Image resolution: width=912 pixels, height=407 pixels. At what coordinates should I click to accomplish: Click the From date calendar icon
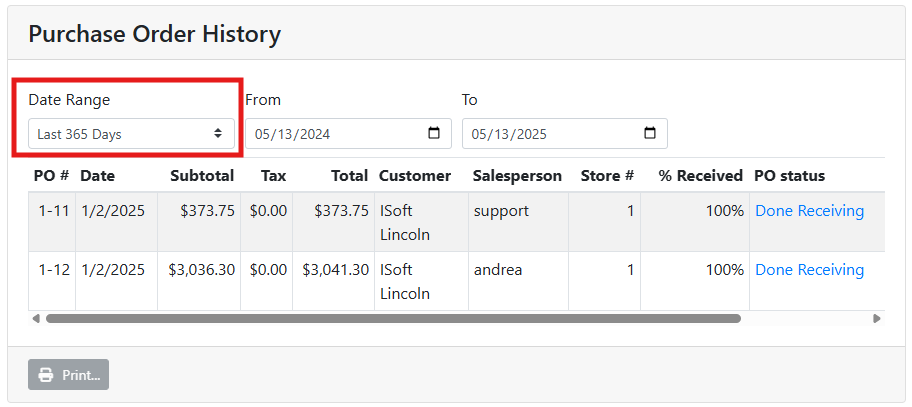point(433,133)
